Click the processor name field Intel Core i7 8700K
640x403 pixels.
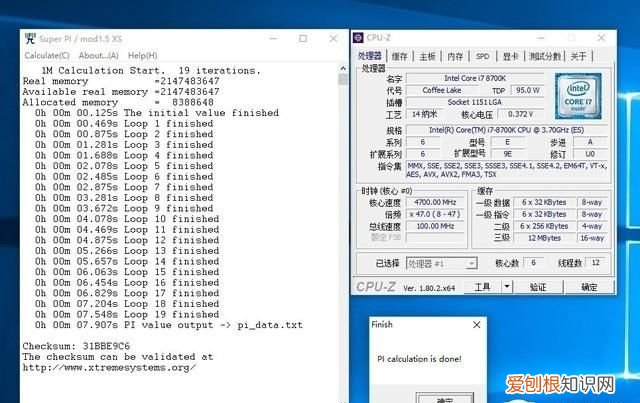click(475, 78)
